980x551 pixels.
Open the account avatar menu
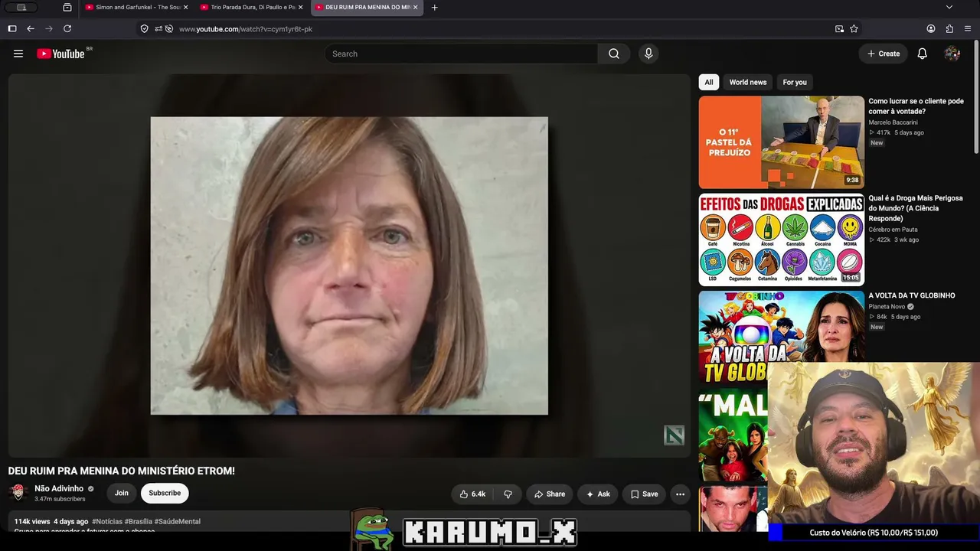tap(952, 54)
